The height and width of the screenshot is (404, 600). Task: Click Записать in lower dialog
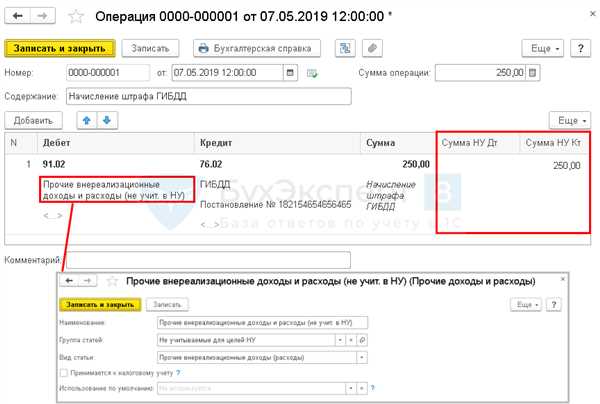(167, 305)
